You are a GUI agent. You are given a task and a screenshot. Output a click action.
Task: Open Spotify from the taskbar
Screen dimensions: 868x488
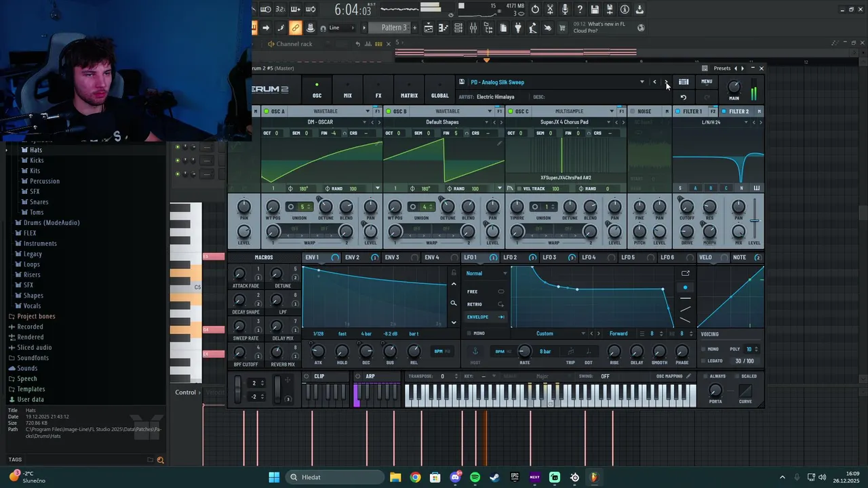pos(475,477)
